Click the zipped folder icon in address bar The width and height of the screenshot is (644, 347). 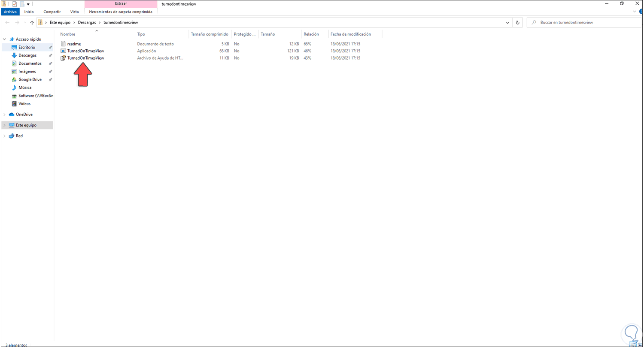pos(40,22)
